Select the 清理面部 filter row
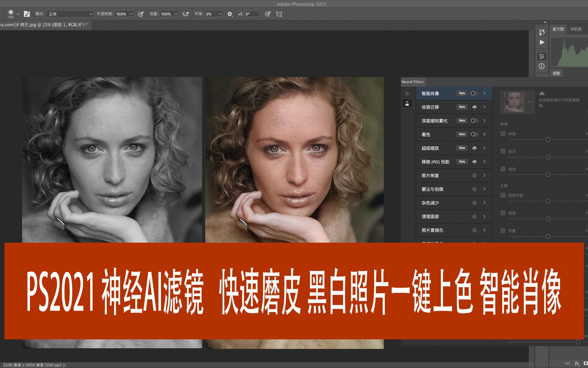 (454, 216)
